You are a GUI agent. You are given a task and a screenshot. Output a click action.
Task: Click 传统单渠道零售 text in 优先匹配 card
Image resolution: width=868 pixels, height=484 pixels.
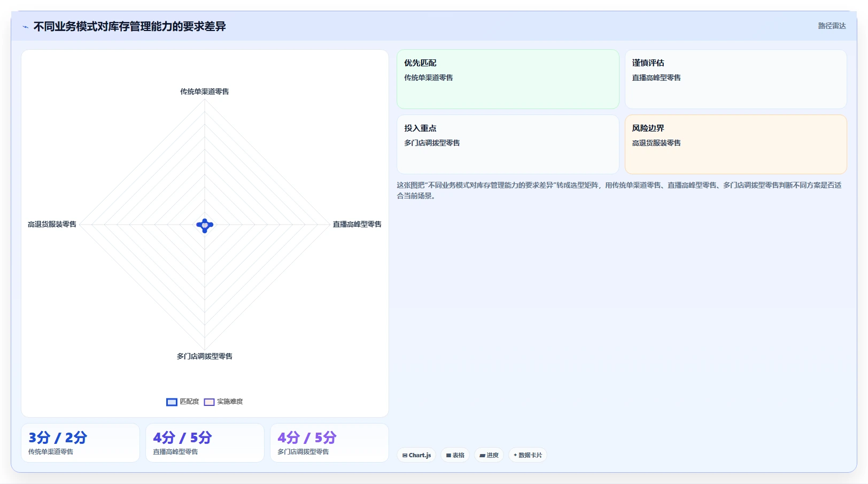pos(429,78)
